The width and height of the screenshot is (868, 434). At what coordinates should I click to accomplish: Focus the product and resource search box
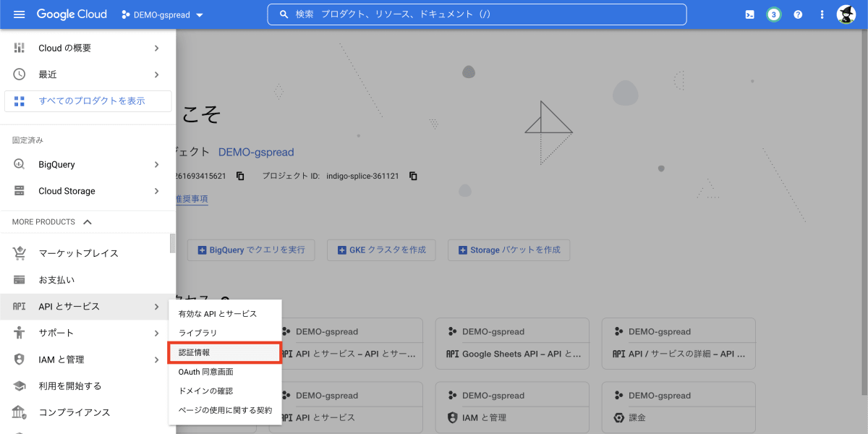tap(477, 14)
